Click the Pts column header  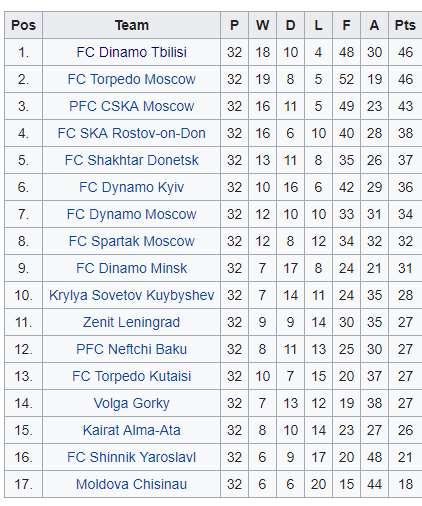[x=405, y=25]
